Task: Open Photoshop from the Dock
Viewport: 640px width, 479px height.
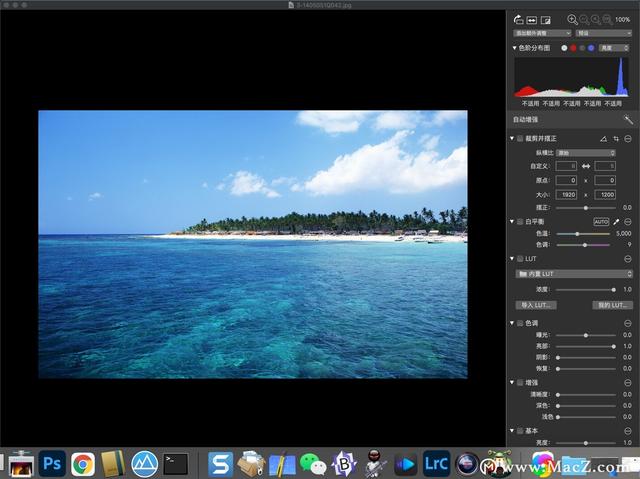Action: (x=52, y=463)
